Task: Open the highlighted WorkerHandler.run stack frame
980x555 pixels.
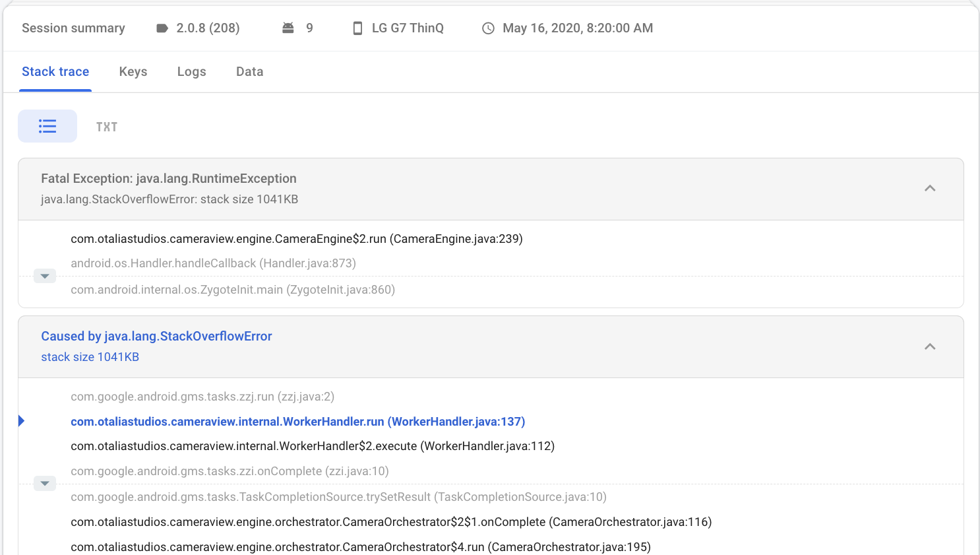Action: tap(297, 421)
